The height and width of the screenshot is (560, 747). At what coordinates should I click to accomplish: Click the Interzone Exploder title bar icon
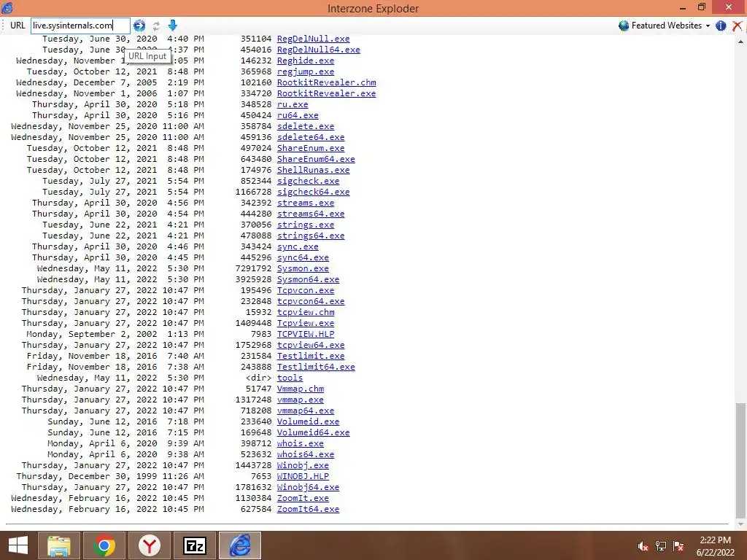[x=7, y=7]
